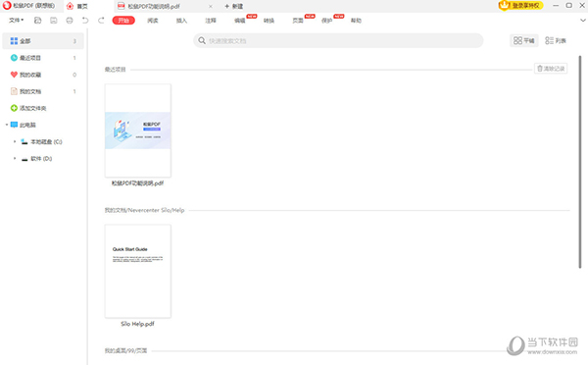Image resolution: width=588 pixels, height=365 pixels.
Task: Click the 松鼠PDF app logo icon
Action: pyautogui.click(x=7, y=6)
